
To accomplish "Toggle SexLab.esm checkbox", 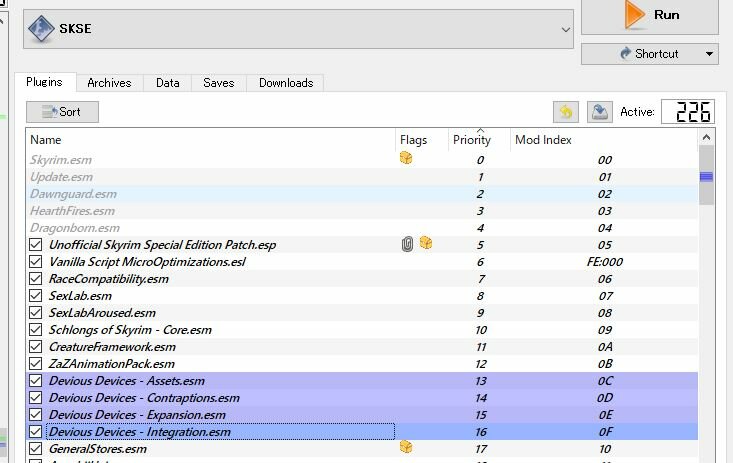I will tap(36, 296).
